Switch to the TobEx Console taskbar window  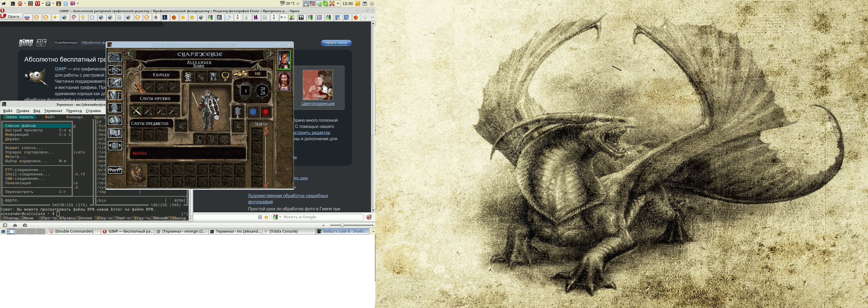(283, 231)
